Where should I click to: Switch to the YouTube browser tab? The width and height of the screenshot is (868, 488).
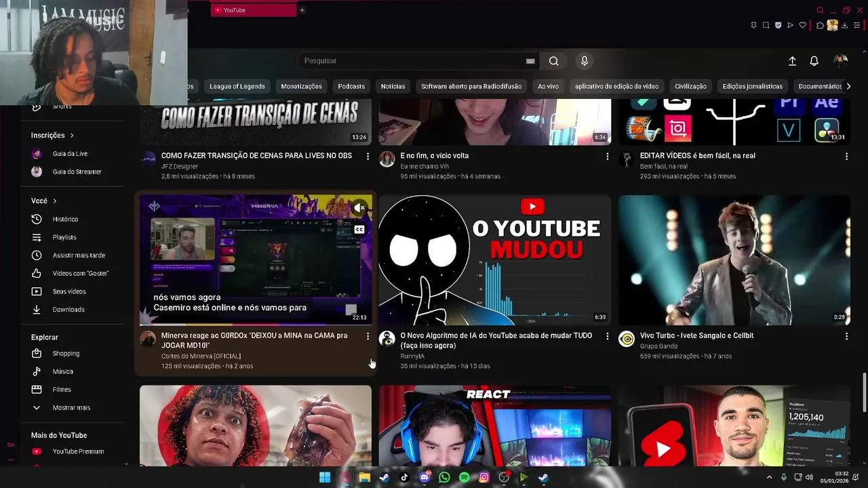253,10
